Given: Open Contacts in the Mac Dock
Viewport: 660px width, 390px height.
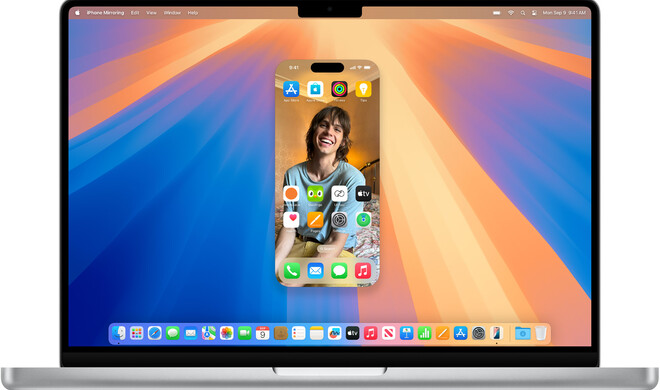Looking at the screenshot, I should pyautogui.click(x=280, y=333).
